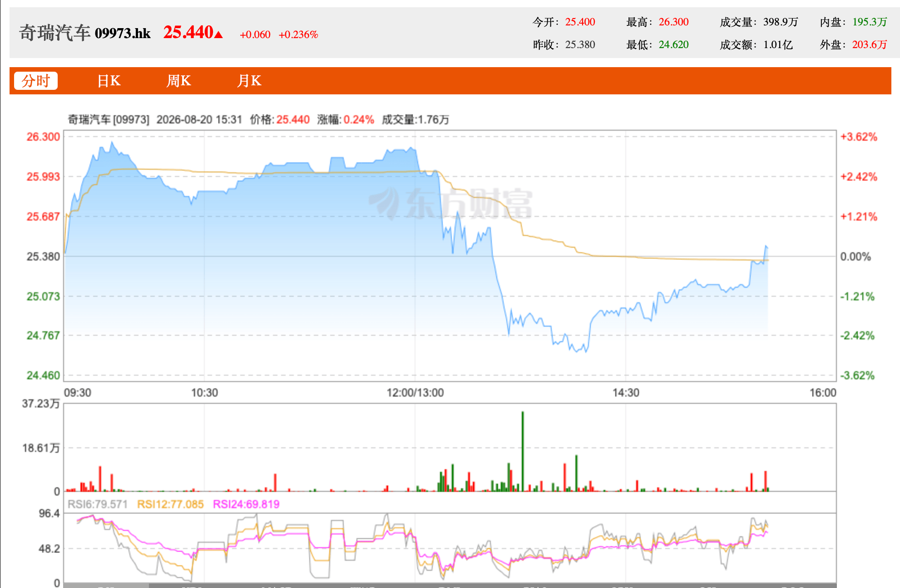Click the 96.4 RSI axis label
This screenshot has height=588, width=900.
(x=49, y=513)
